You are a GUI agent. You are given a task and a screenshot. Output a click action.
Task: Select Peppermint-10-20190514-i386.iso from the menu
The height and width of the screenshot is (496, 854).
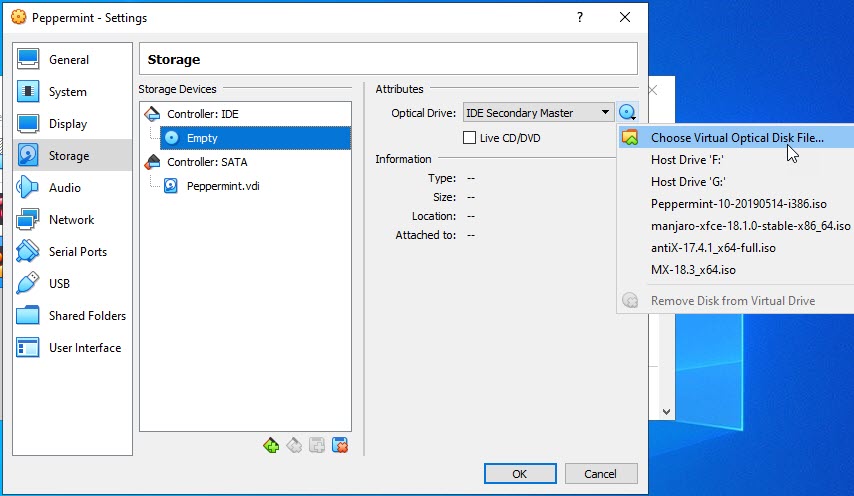point(736,204)
